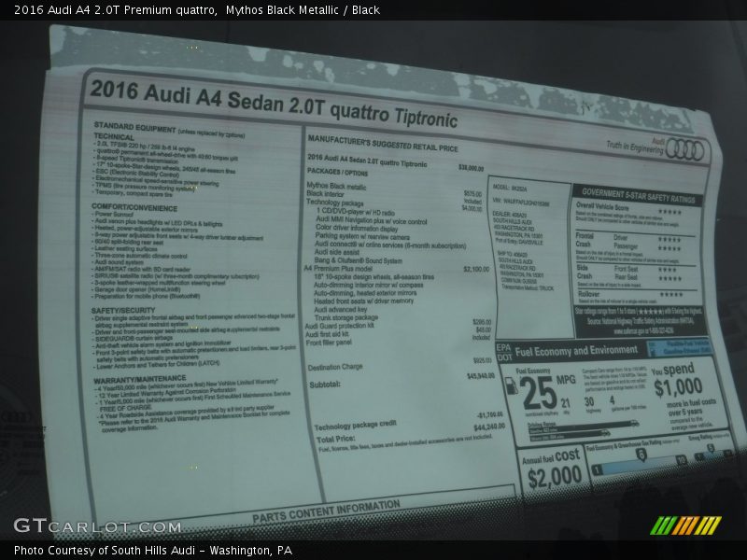The width and height of the screenshot is (747, 560).
Task: Click the 'Destination Charge' line
Action: tap(335, 367)
